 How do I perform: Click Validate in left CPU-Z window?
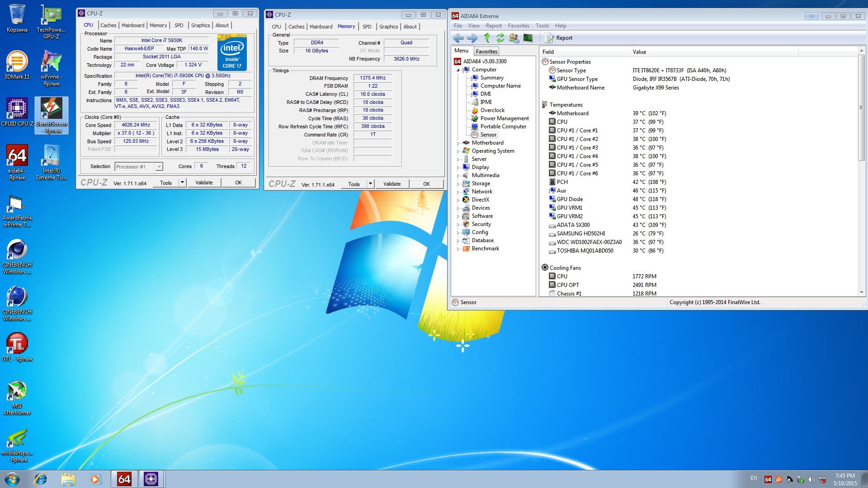pos(204,183)
